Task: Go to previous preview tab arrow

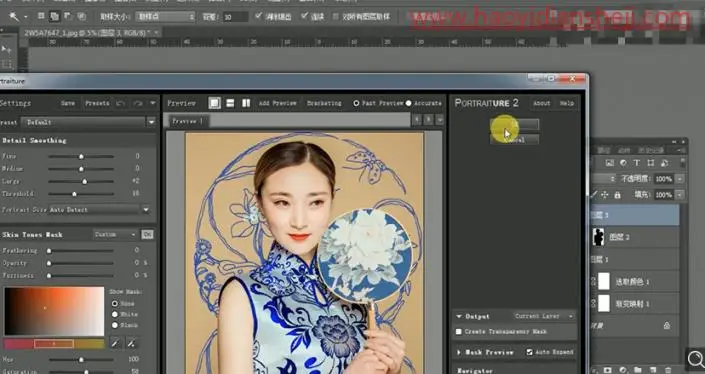Action: pyautogui.click(x=417, y=120)
